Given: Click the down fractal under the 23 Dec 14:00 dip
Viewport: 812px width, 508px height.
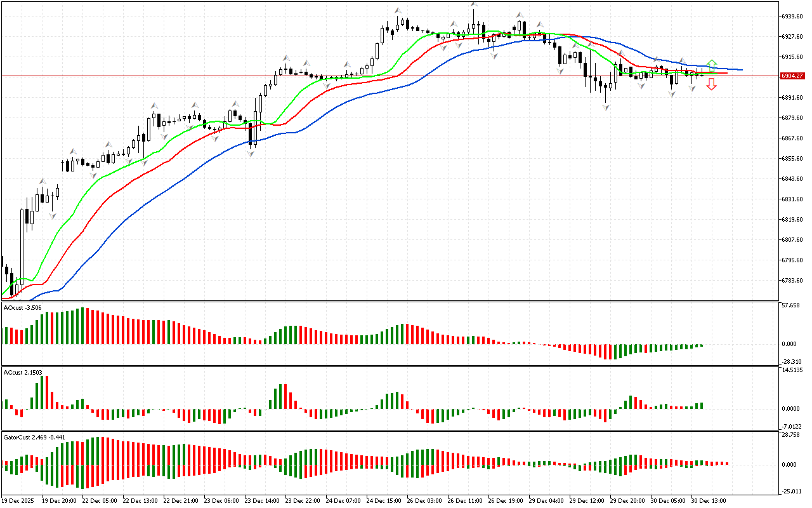Looking at the screenshot, I should (x=251, y=153).
